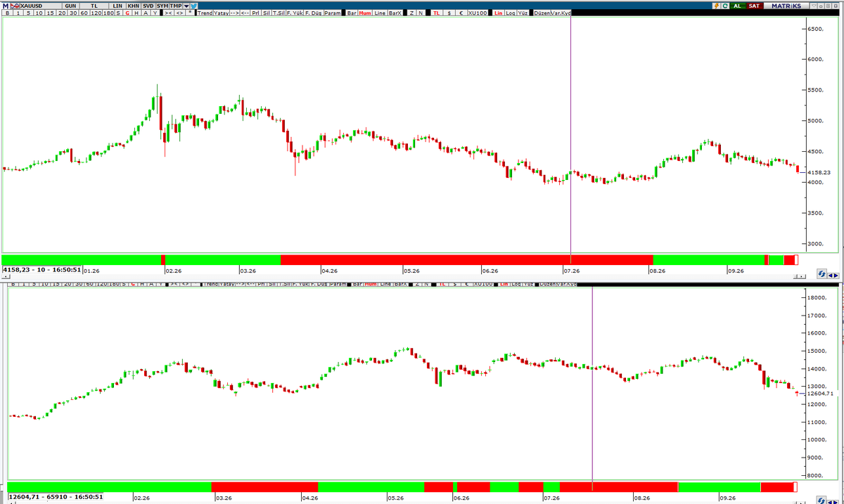Viewport: 844px width, 504px height.
Task: Switch scale to red Lin linear
Action: click(x=499, y=13)
